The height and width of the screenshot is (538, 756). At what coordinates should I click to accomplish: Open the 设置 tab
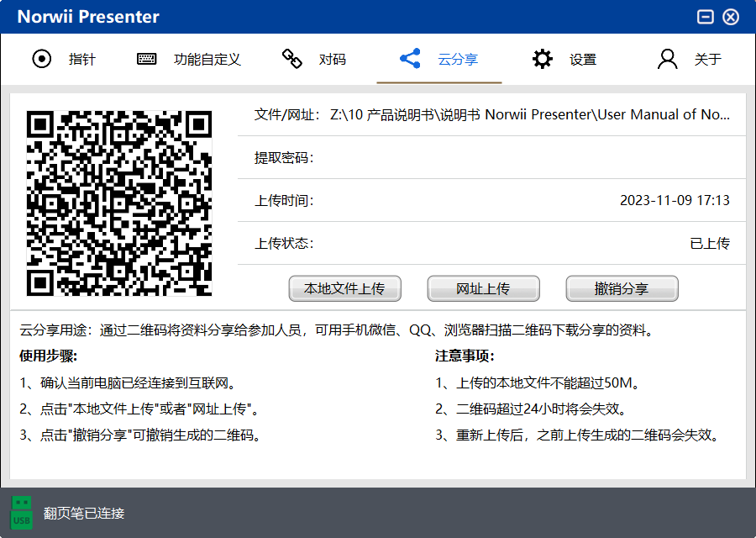[x=583, y=60]
